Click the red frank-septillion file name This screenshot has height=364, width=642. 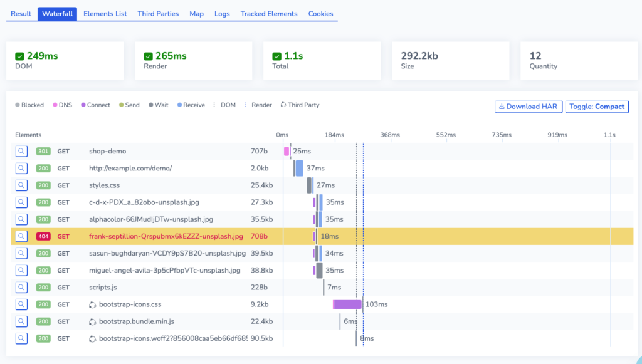click(166, 236)
